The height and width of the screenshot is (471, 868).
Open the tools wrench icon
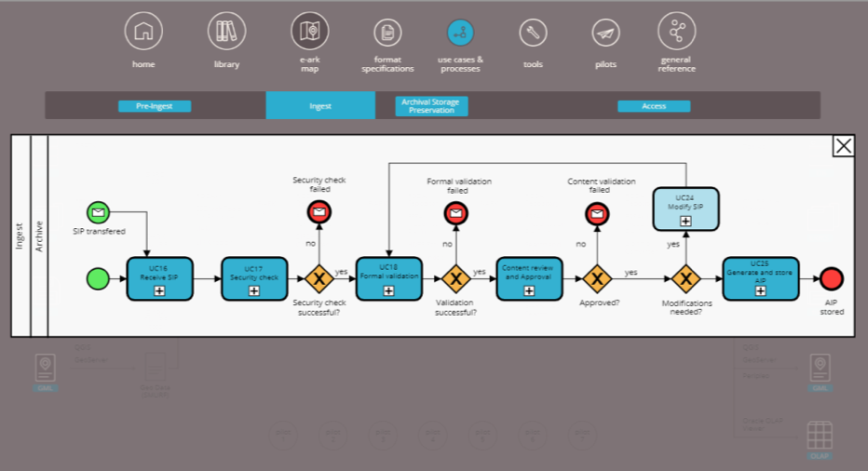[533, 33]
